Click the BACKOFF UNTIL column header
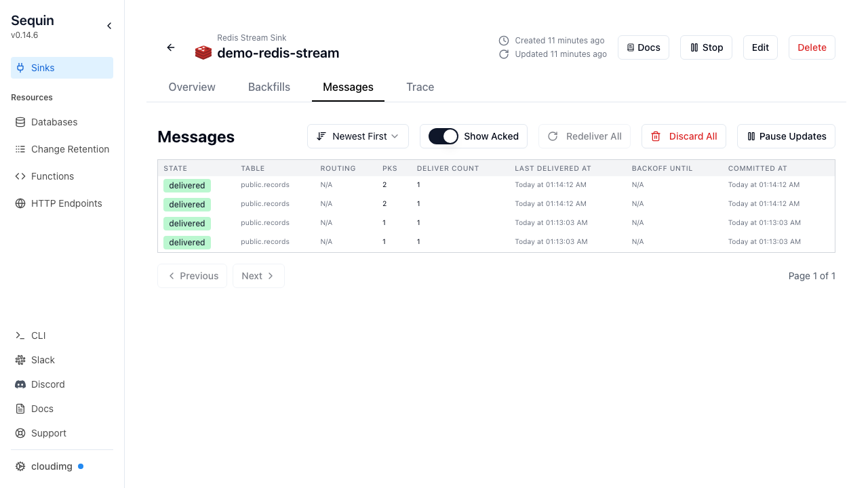868x488 pixels. coord(662,168)
